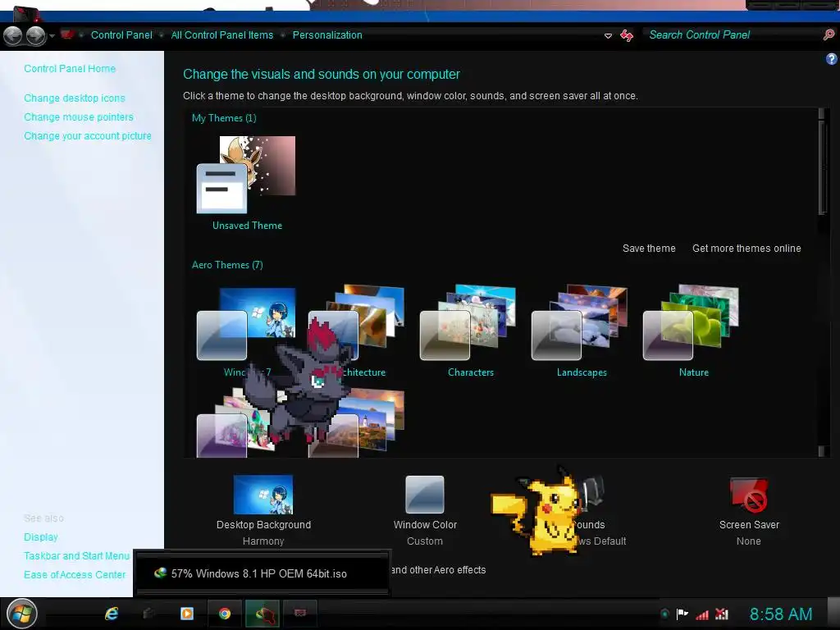Open Windows Media Player taskbar icon
The width and height of the screenshot is (840, 630).
187,614
